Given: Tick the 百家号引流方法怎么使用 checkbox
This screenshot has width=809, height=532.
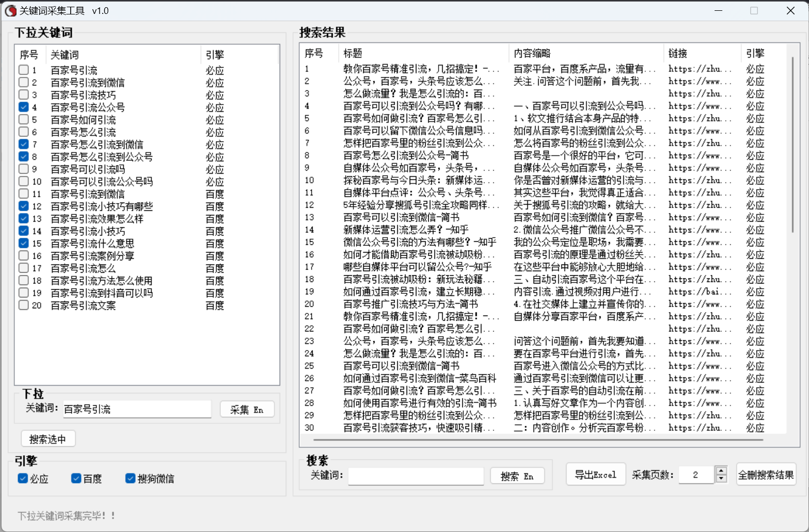Looking at the screenshot, I should click(24, 280).
